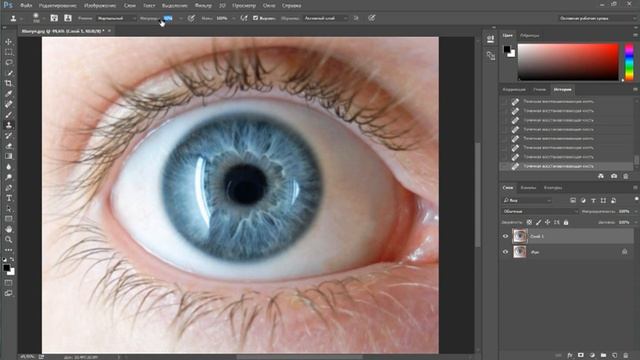Open the Clone Source panel from options bar
This screenshot has height=360, width=640.
point(67,18)
